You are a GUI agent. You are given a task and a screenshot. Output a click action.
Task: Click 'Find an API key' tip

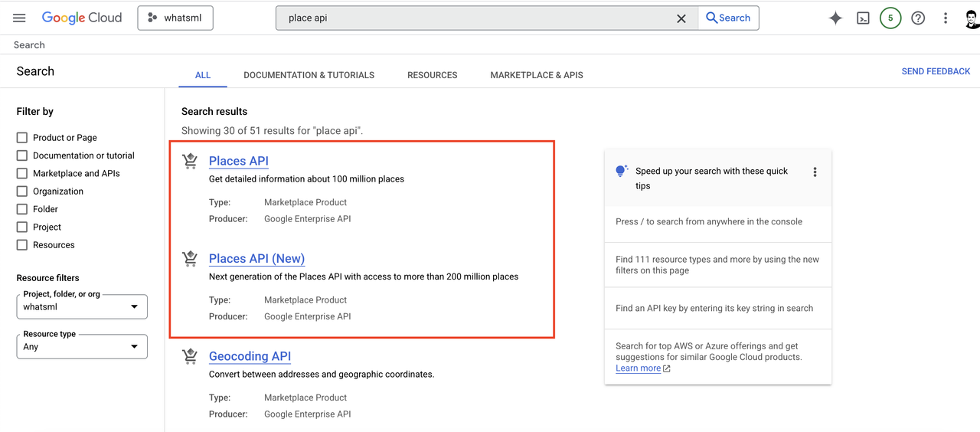tap(714, 309)
